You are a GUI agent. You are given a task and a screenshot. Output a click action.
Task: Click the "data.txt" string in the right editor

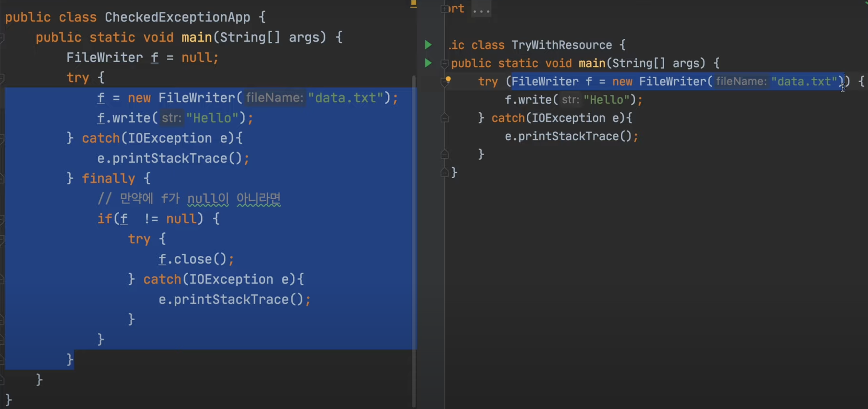(x=804, y=81)
